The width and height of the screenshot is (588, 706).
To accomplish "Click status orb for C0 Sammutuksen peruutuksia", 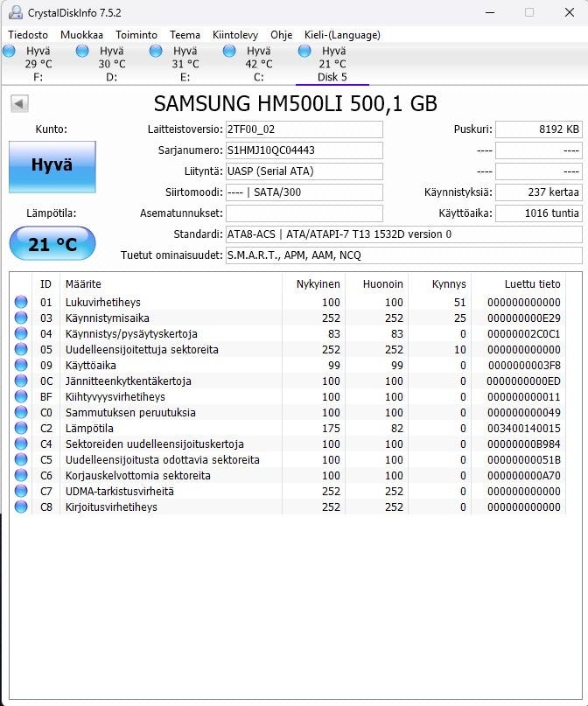I will point(21,412).
